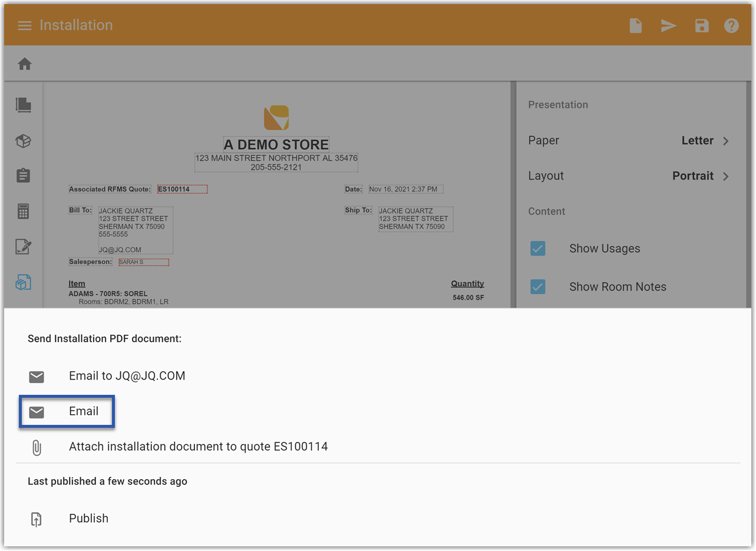
Task: Click the paperclip attach icon
Action: pos(37,448)
